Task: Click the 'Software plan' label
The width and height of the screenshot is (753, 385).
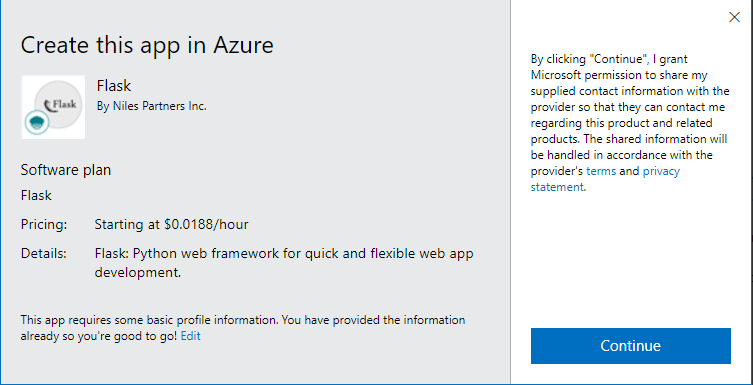Action: [66, 170]
